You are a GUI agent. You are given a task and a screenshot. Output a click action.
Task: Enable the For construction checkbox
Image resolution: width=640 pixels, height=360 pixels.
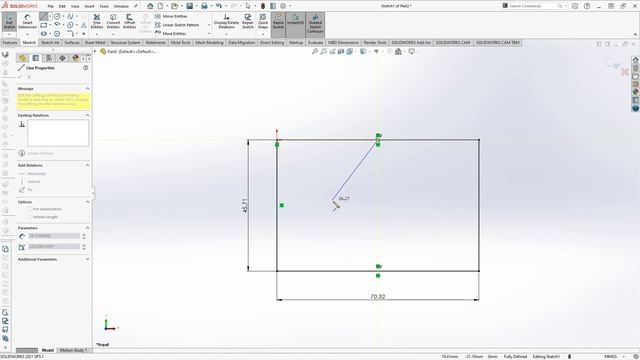point(29,209)
